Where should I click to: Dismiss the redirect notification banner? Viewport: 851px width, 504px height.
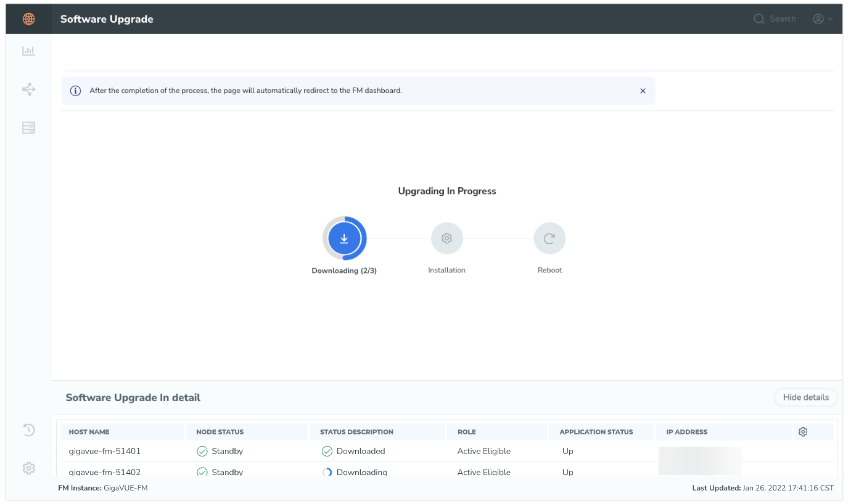tap(643, 91)
